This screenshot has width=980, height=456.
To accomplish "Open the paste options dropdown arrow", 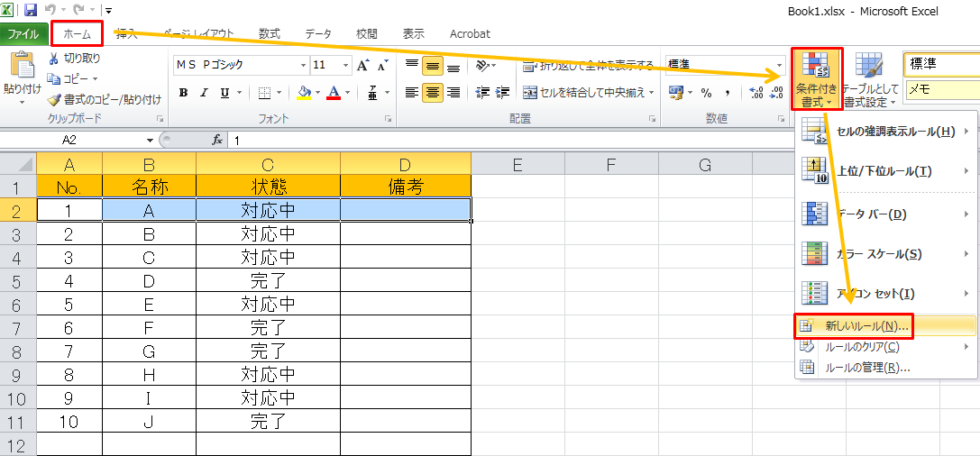I will (23, 101).
